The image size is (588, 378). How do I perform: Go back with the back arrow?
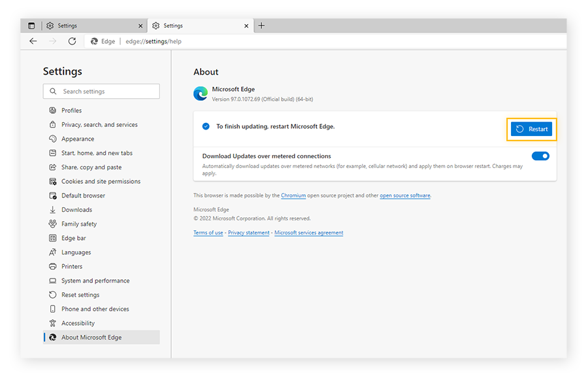pos(33,41)
